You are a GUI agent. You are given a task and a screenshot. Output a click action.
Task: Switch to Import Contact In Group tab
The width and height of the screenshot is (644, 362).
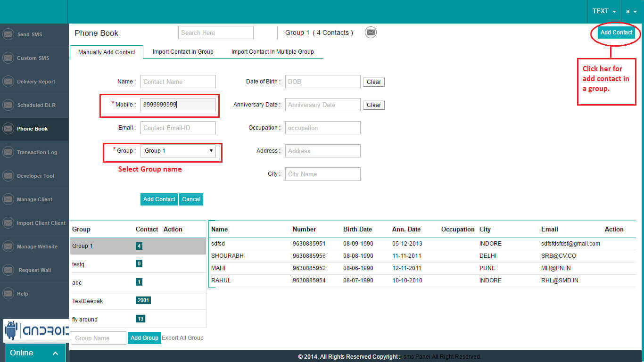[x=183, y=52]
